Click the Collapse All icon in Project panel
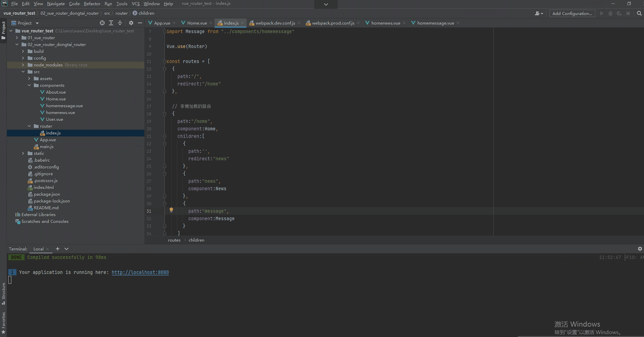 (120, 23)
